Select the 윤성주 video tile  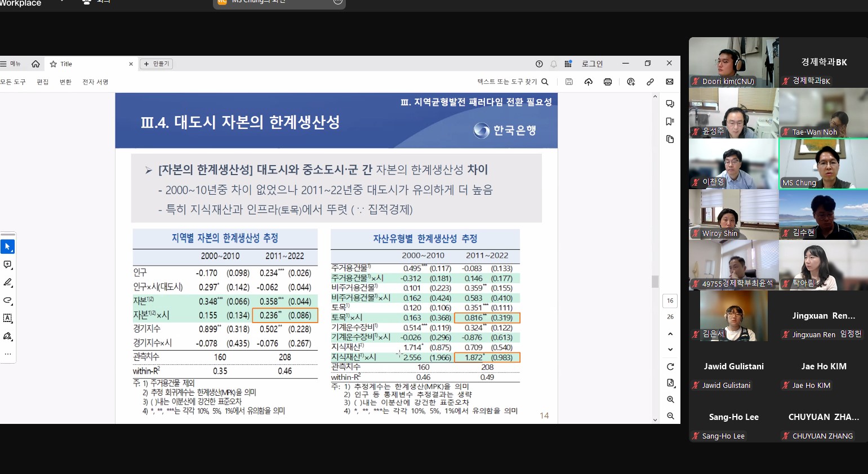[x=734, y=113]
